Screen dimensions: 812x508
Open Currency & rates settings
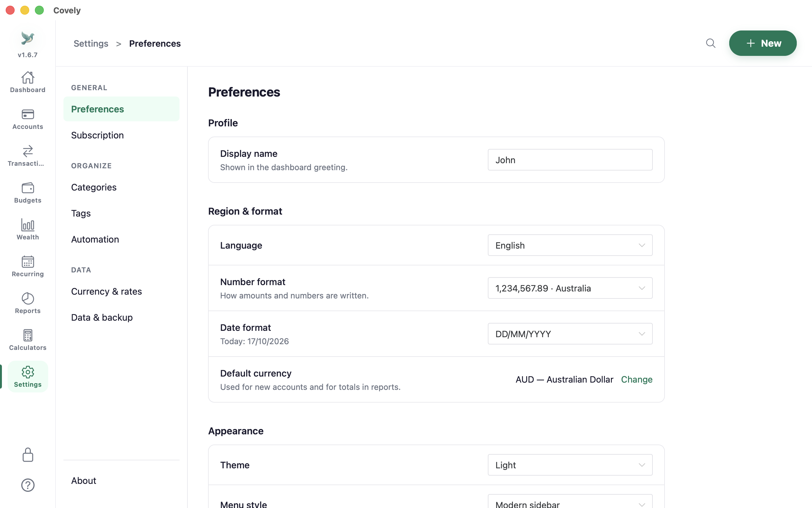(x=121, y=291)
